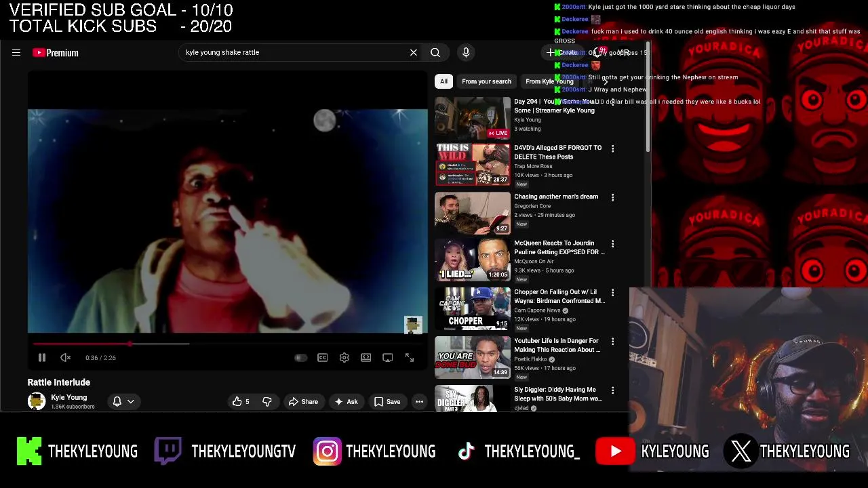Image resolution: width=868 pixels, height=488 pixels.
Task: Open Chasing another man's dream thumbnail
Action: pyautogui.click(x=473, y=213)
